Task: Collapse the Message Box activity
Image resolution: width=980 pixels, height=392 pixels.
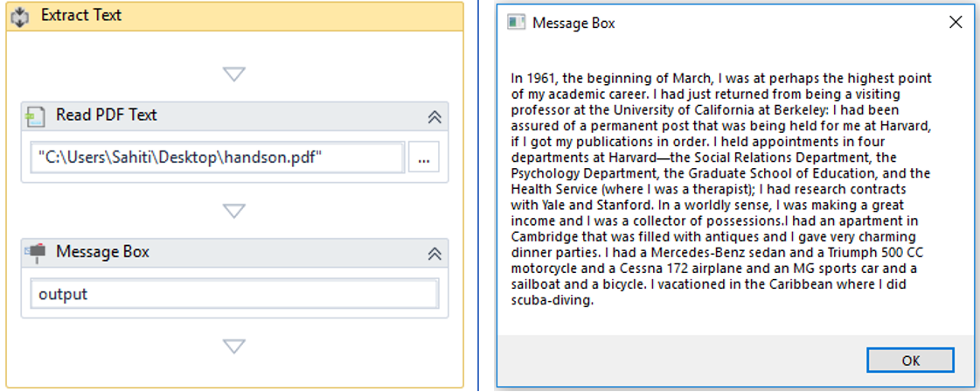Action: click(x=433, y=253)
